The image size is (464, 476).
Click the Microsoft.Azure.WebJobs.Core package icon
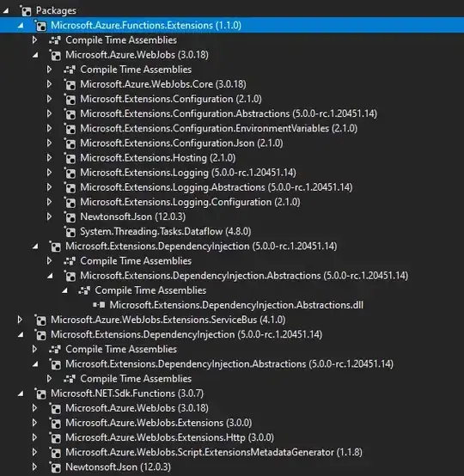pyautogui.click(x=70, y=85)
